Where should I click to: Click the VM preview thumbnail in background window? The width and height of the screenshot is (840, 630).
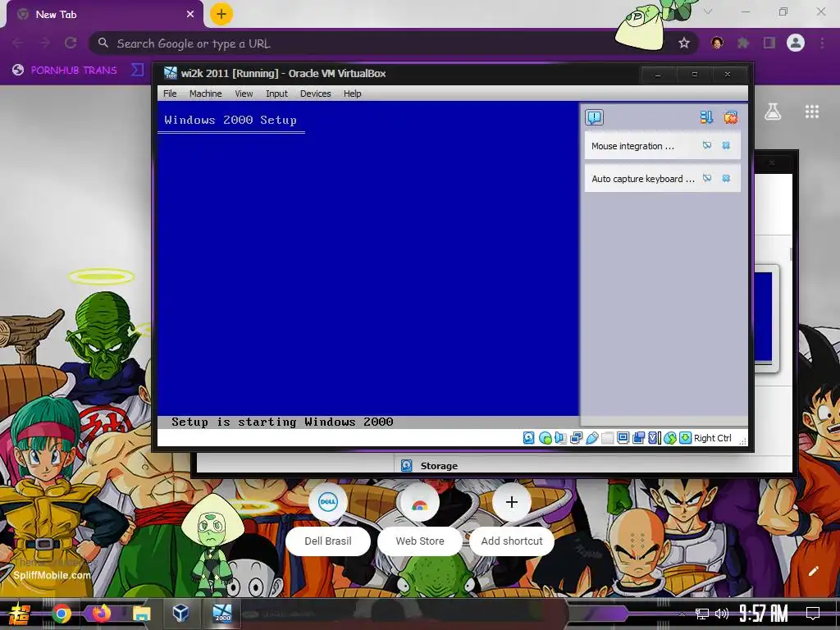tap(765, 317)
